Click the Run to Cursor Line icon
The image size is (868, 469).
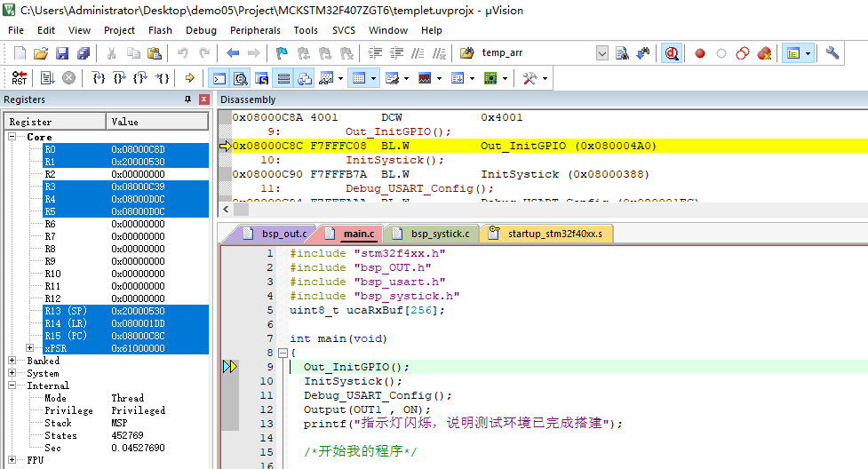pyautogui.click(x=162, y=78)
